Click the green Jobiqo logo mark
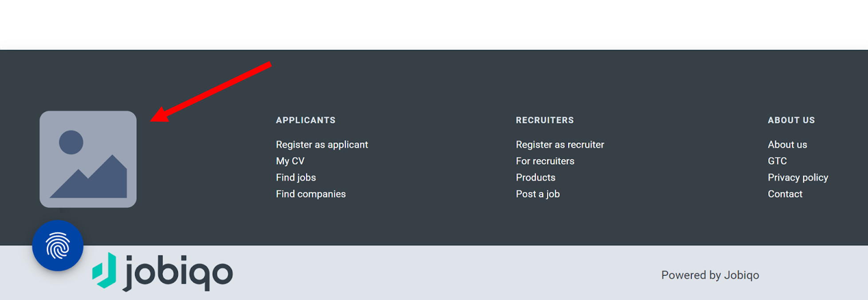The width and height of the screenshot is (868, 300). [x=104, y=270]
